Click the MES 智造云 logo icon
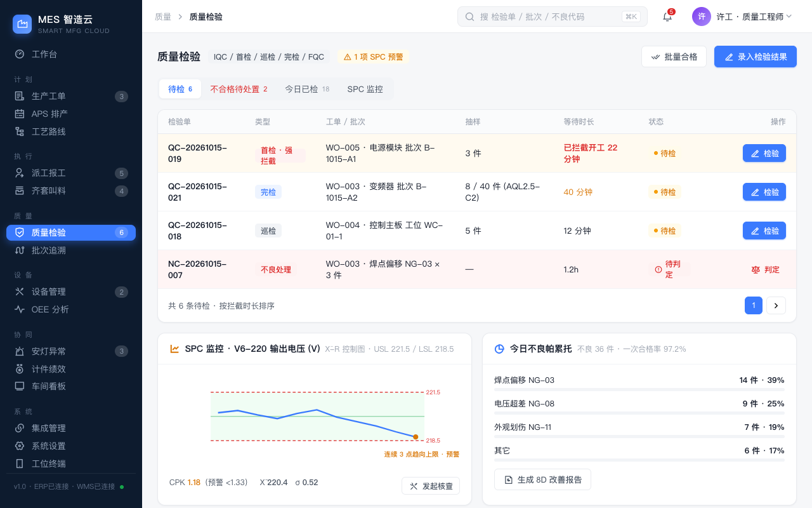Screen dimensions: 812x508 [22, 25]
